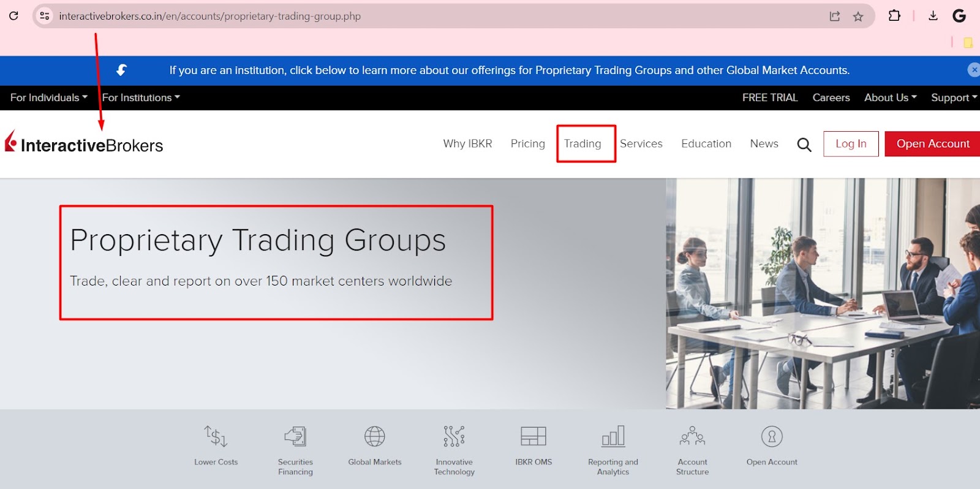The width and height of the screenshot is (980, 489).
Task: Click the Interactive Brokers logo
Action: [84, 142]
